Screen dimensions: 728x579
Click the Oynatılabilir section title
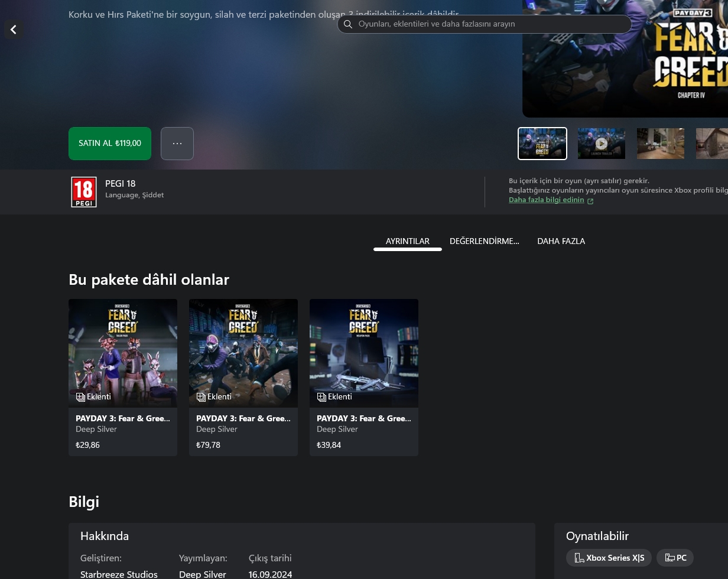[597, 536]
